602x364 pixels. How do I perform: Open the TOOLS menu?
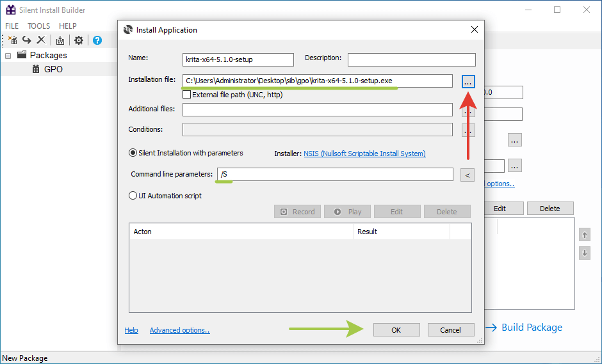[39, 26]
